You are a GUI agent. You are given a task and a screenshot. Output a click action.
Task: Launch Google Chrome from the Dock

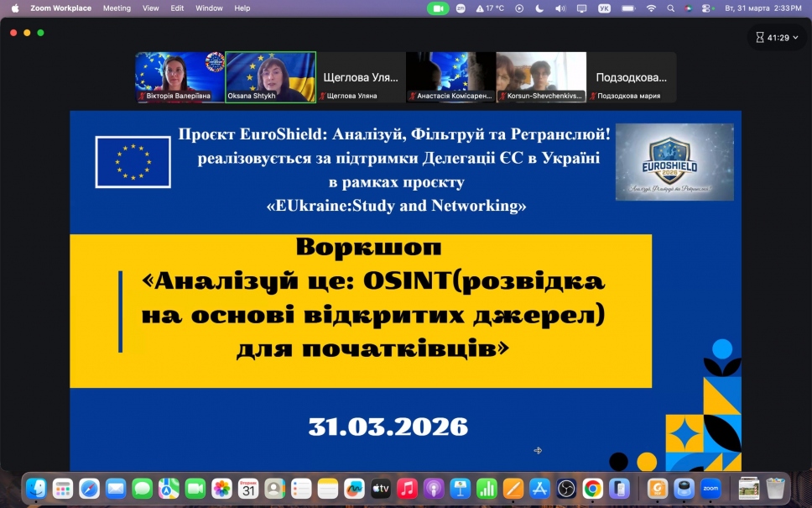tap(593, 488)
